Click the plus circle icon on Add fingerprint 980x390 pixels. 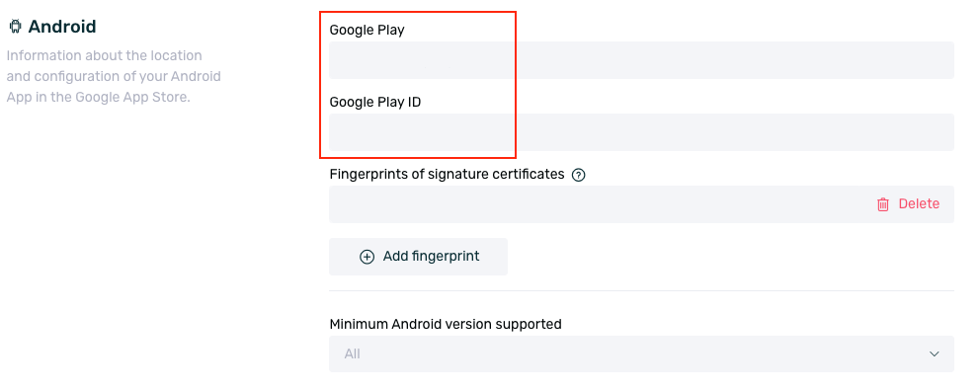pyautogui.click(x=367, y=257)
